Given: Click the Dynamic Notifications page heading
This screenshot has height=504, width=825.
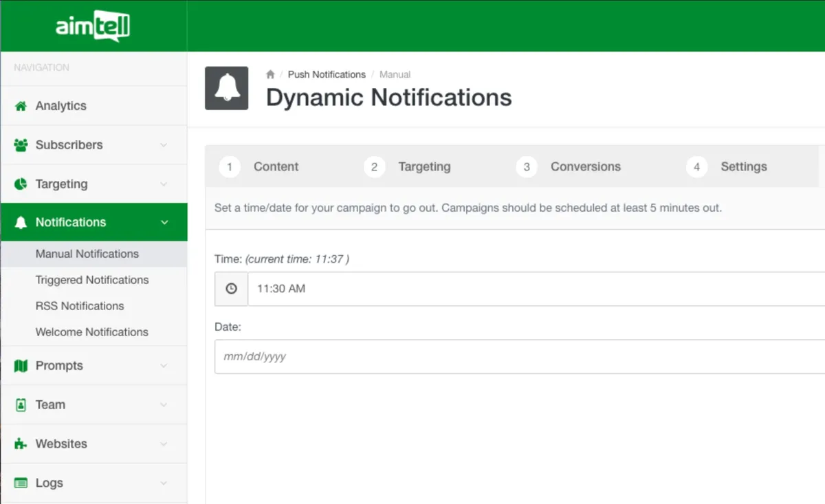Looking at the screenshot, I should (389, 98).
